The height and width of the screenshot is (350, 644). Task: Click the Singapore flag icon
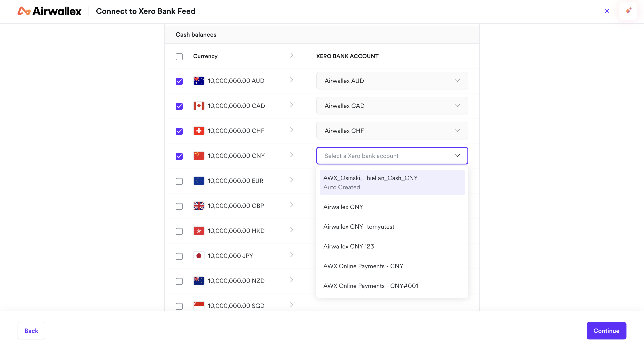199,306
